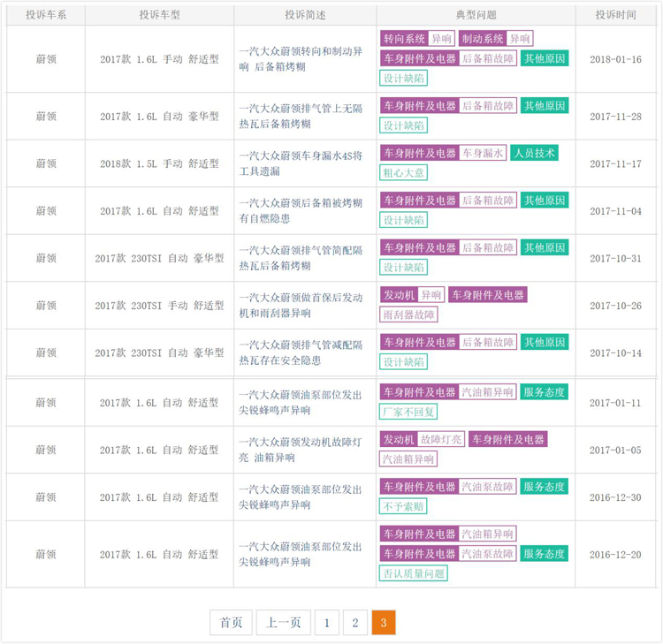Select the 投诉车型 column header
The image size is (663, 644).
click(159, 15)
